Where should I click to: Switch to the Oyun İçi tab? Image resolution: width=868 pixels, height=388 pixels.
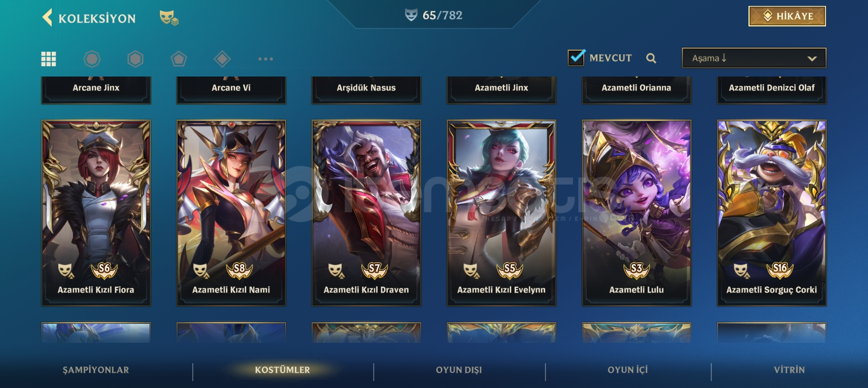pos(628,370)
